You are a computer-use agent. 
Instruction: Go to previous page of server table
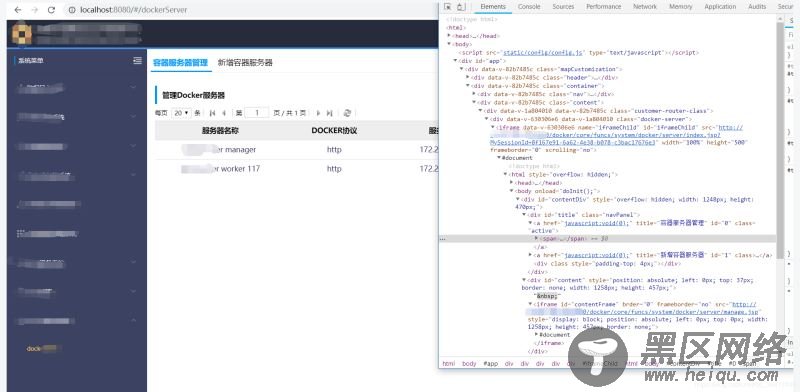(223, 113)
